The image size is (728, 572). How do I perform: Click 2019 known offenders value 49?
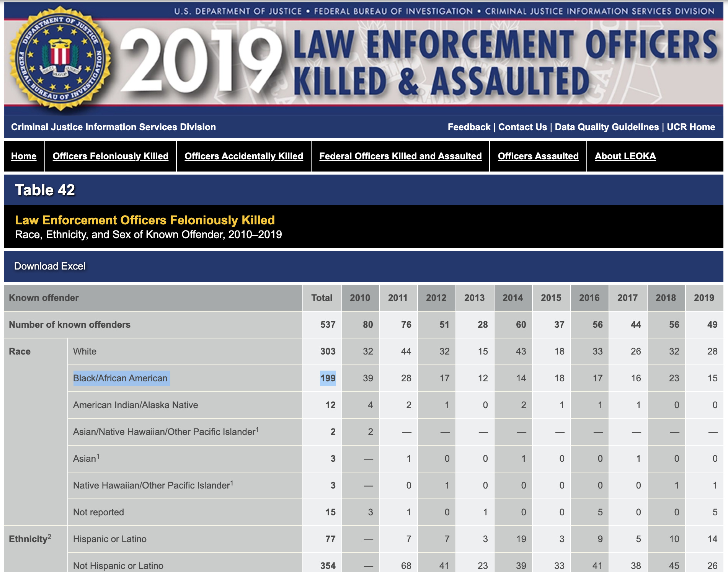pos(712,325)
